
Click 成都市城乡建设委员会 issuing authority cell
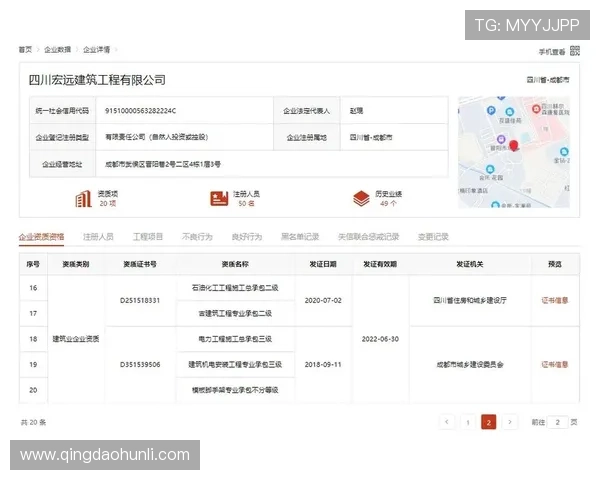coord(470,364)
